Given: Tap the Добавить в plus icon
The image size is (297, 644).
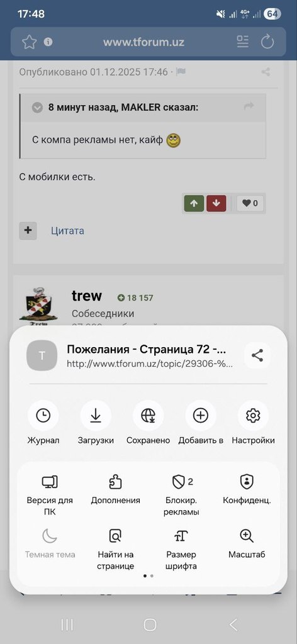Looking at the screenshot, I should [201, 416].
